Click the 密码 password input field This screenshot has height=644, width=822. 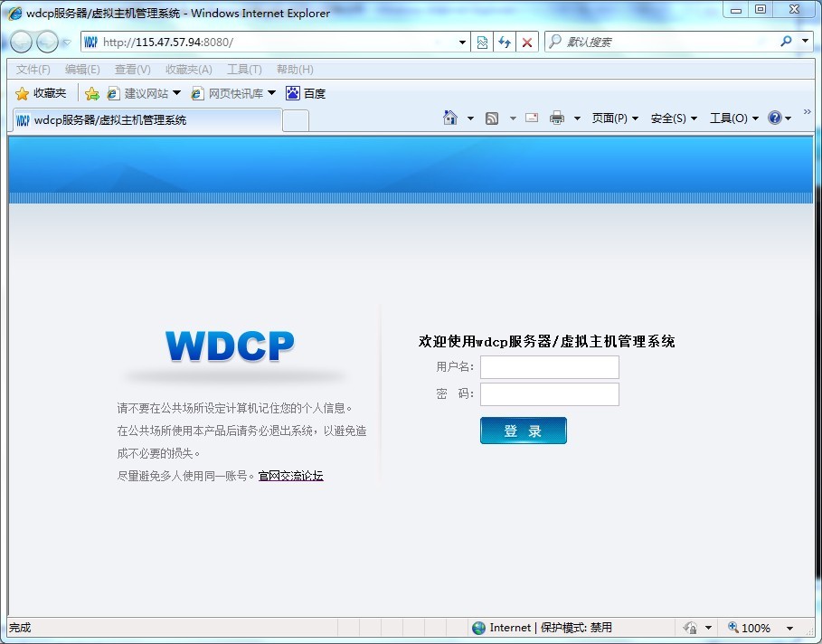tap(550, 394)
